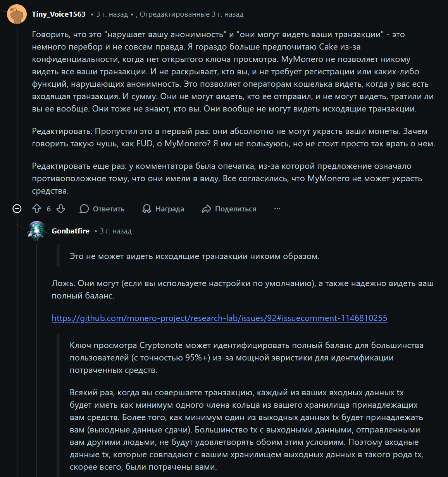Upvote the Tiny_Voice1563 comment
448x477 pixels.
(x=37, y=209)
